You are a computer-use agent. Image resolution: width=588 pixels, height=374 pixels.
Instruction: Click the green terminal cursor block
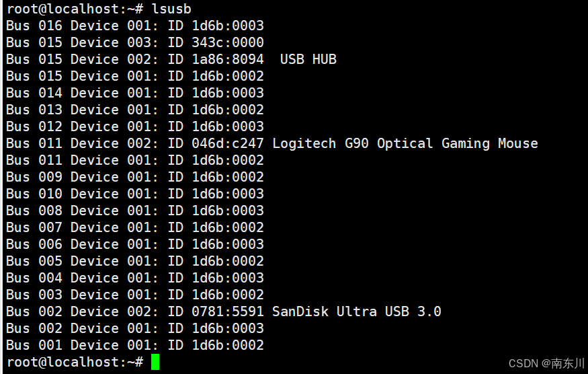point(155,362)
